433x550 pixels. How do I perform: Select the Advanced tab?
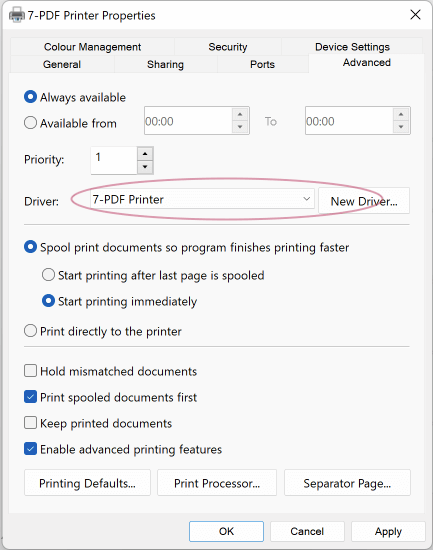click(x=366, y=62)
